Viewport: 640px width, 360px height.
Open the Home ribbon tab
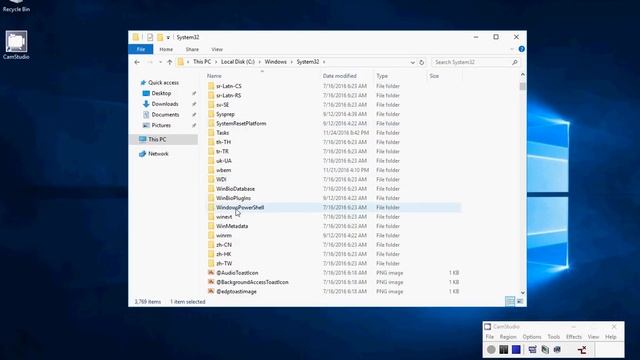point(166,49)
